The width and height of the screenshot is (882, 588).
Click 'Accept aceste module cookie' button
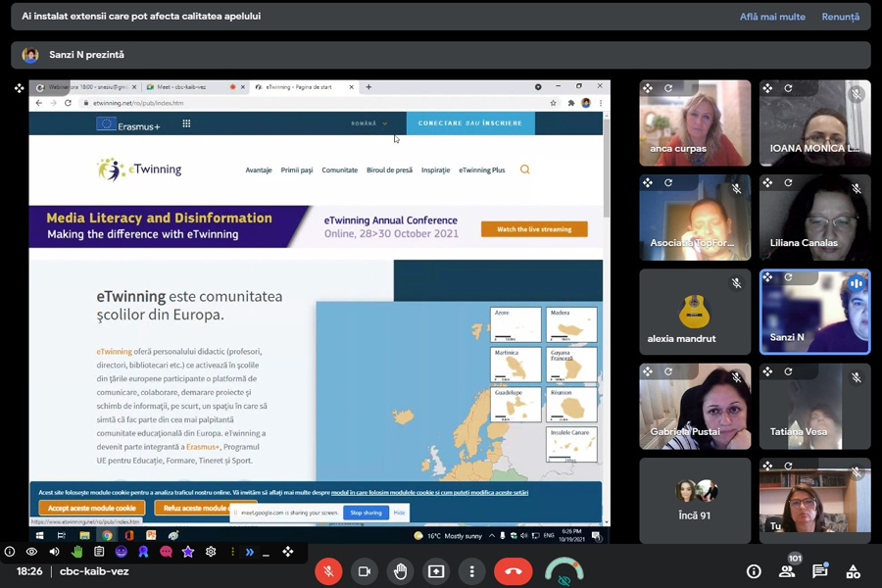pyautogui.click(x=92, y=508)
